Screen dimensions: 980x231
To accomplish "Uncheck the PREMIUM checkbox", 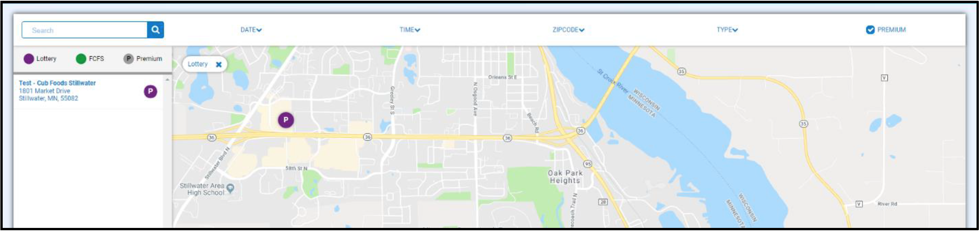I will coord(870,30).
